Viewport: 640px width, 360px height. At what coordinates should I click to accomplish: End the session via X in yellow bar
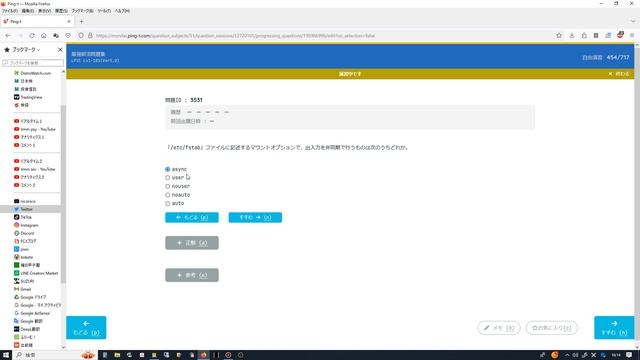(x=619, y=74)
